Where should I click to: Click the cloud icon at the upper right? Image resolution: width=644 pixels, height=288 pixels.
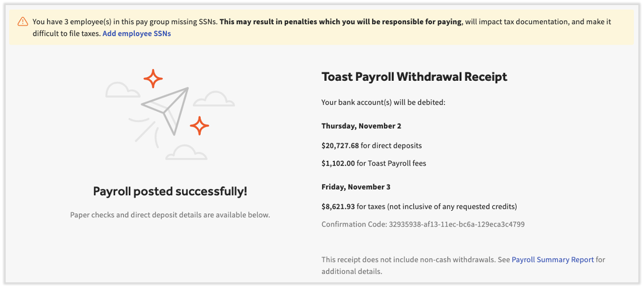tap(214, 99)
